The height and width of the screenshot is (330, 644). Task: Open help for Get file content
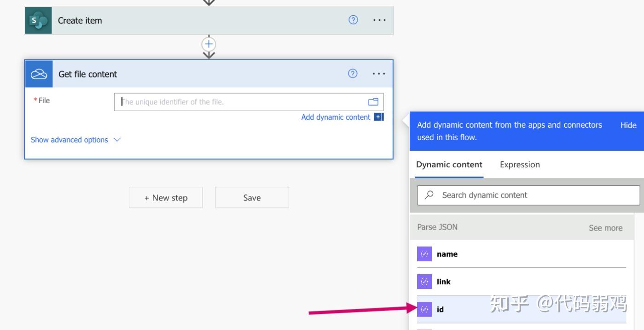353,74
